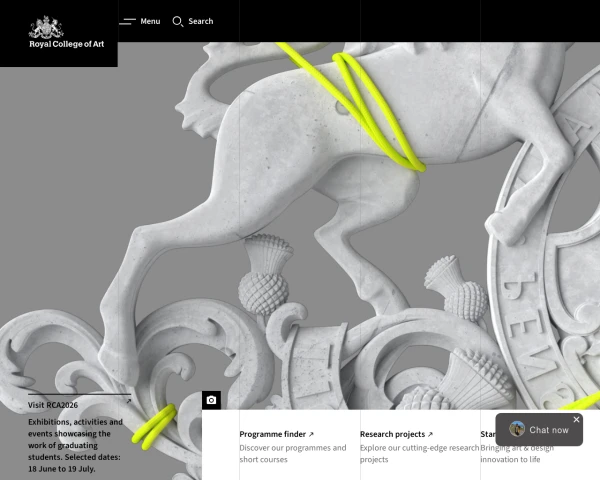This screenshot has width=600, height=480.
Task: Click the avatar in the Chat now widget
Action: tap(517, 429)
